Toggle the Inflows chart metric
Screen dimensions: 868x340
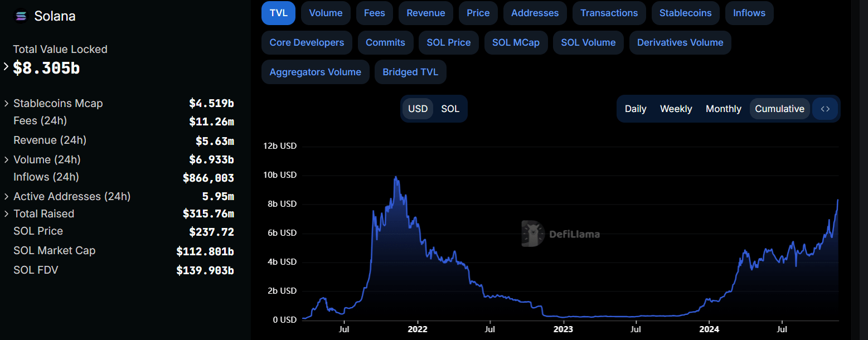point(749,13)
